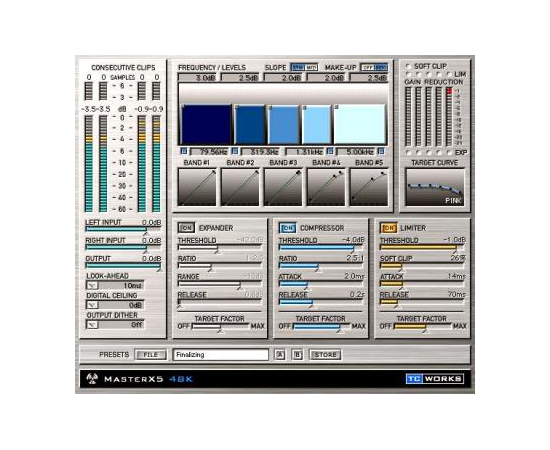Adjust the Left Input slider

[123, 229]
